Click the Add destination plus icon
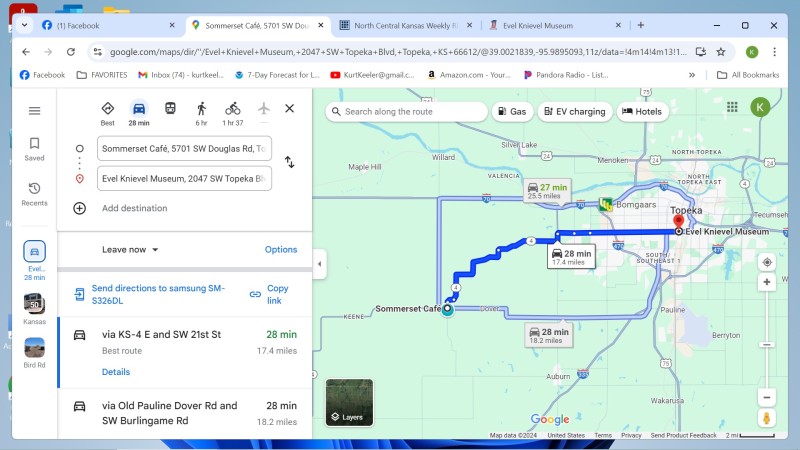800x450 pixels. tap(80, 208)
